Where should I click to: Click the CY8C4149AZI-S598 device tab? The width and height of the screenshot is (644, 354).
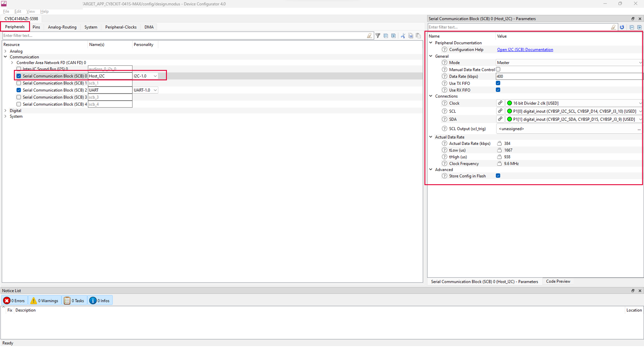[x=21, y=19]
